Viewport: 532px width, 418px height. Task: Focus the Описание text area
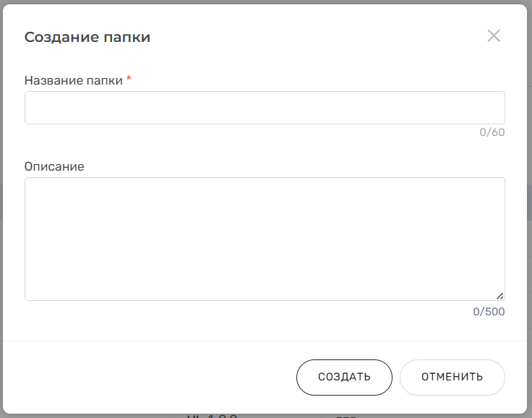pos(265,239)
